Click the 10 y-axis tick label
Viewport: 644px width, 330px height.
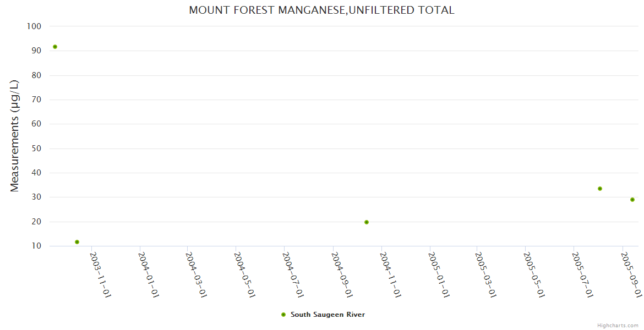point(36,246)
